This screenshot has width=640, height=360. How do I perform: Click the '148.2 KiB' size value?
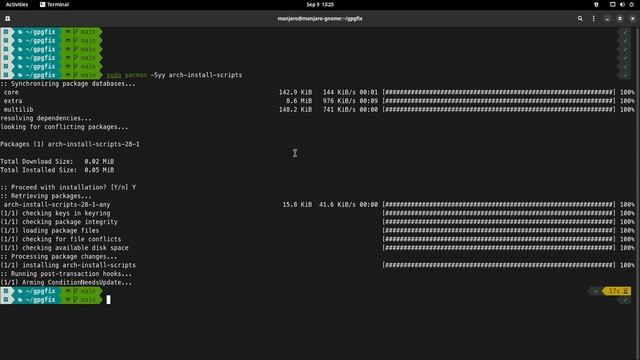295,109
